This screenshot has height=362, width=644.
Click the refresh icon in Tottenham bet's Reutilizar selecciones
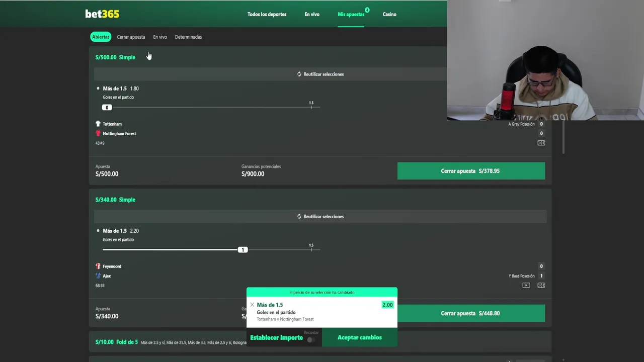[x=299, y=74]
